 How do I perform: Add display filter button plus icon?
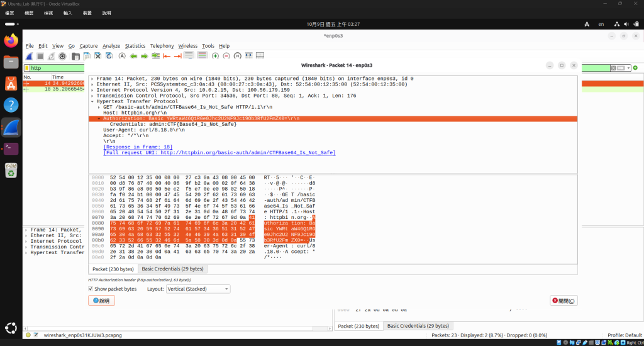point(635,68)
